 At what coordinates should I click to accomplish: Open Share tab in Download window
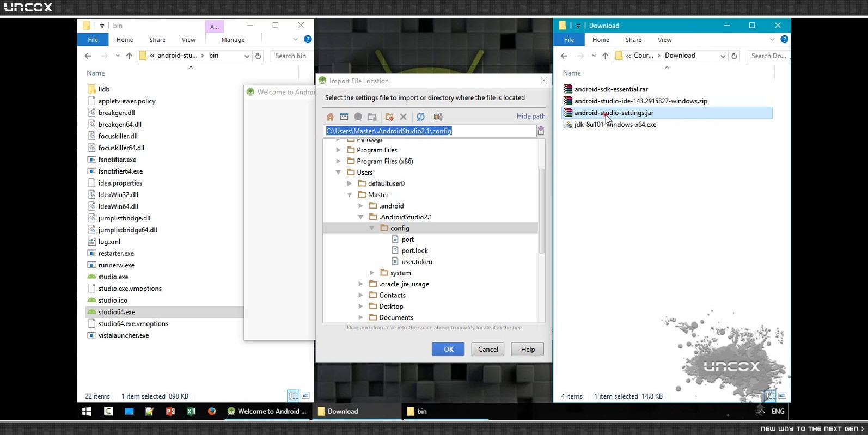pyautogui.click(x=633, y=40)
